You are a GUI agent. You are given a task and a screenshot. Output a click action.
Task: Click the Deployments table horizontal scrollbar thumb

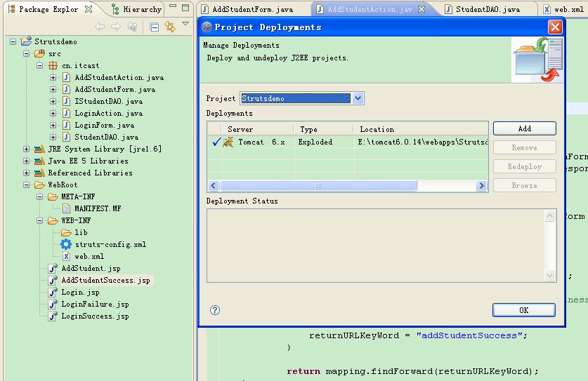(318, 185)
